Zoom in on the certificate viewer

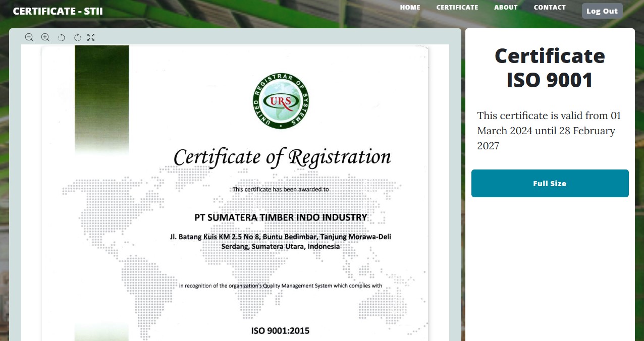click(x=45, y=37)
